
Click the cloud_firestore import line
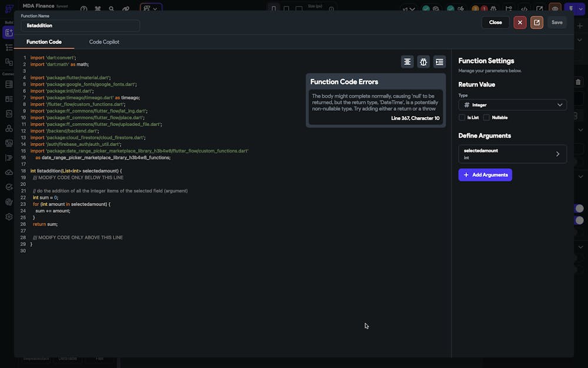[x=88, y=138]
